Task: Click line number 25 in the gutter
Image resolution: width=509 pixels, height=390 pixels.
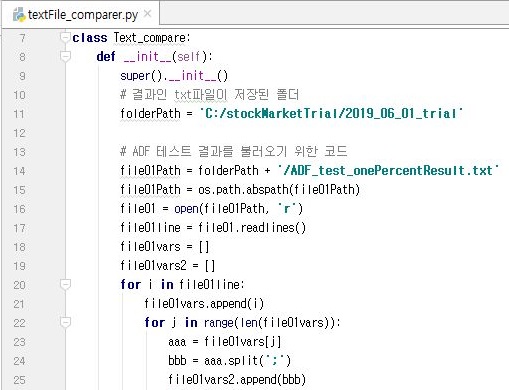Action: pyautogui.click(x=19, y=380)
